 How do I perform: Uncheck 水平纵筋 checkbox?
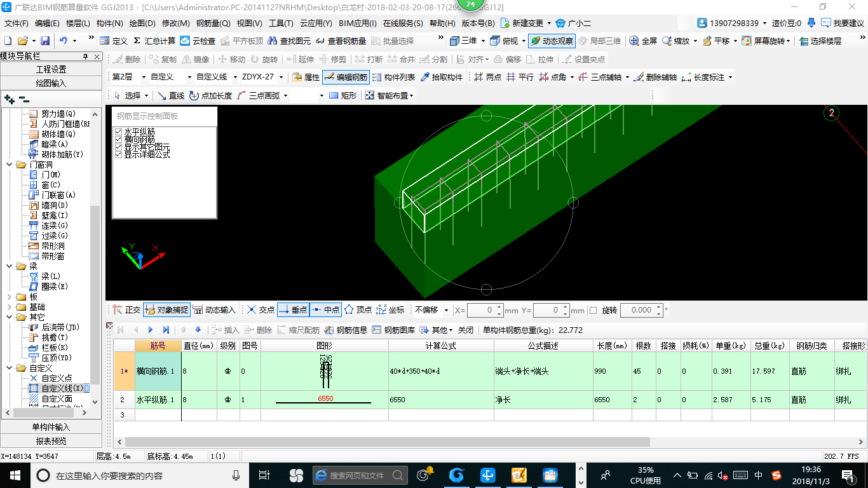(118, 132)
